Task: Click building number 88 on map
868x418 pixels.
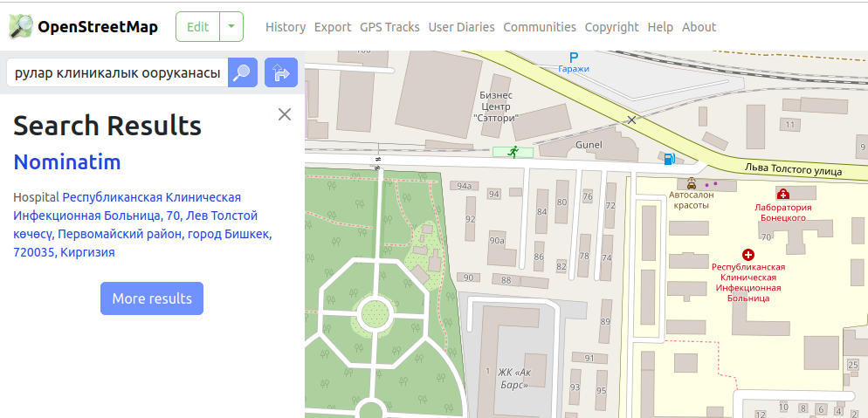Action: click(x=506, y=280)
